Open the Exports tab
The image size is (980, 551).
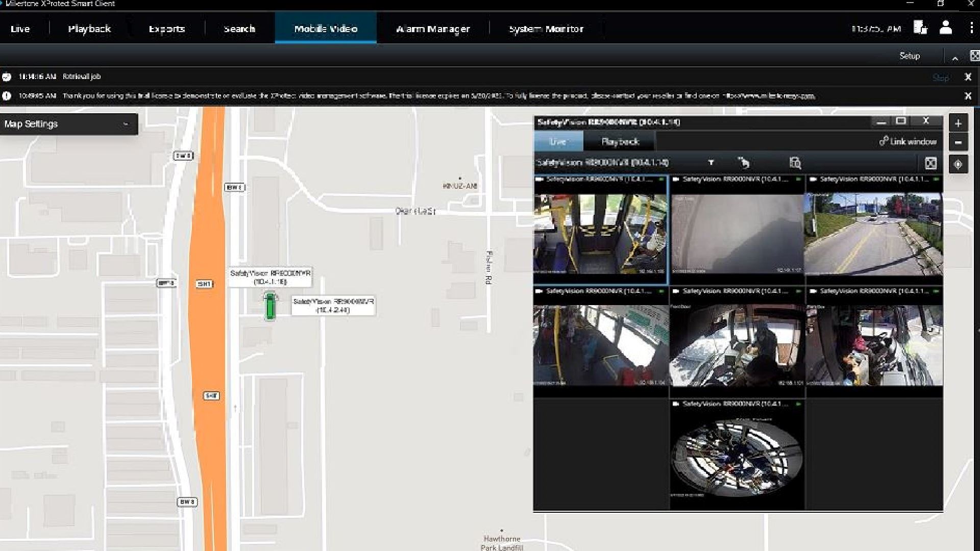167,29
